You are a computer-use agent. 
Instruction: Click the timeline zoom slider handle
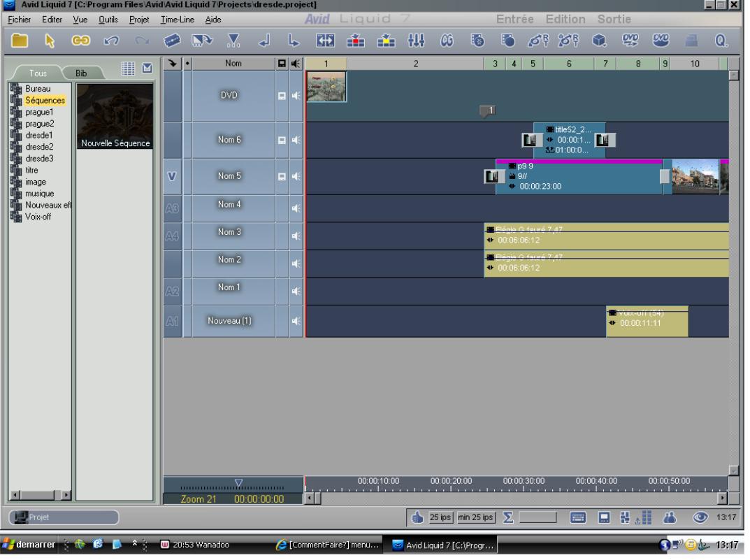click(238, 482)
